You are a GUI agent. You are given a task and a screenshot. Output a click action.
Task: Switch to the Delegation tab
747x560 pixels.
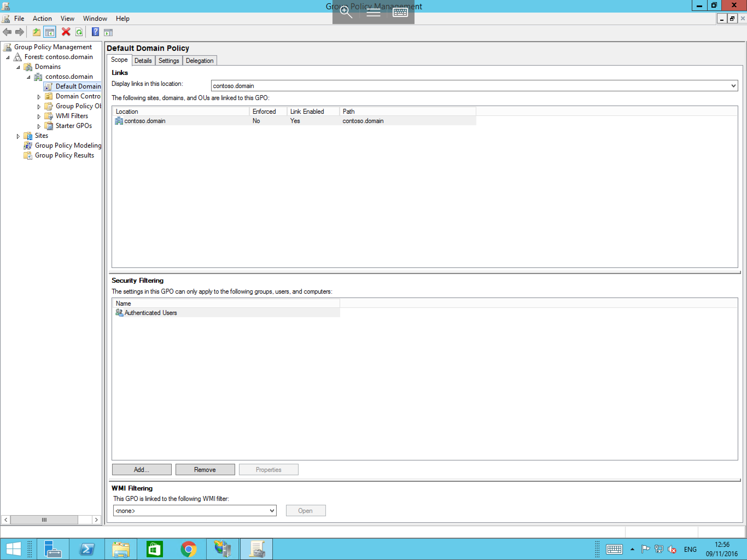click(199, 61)
